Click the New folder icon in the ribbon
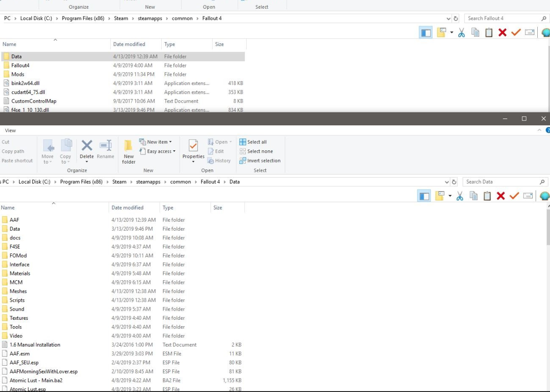Viewport: 550px width, 392px height. [x=129, y=151]
